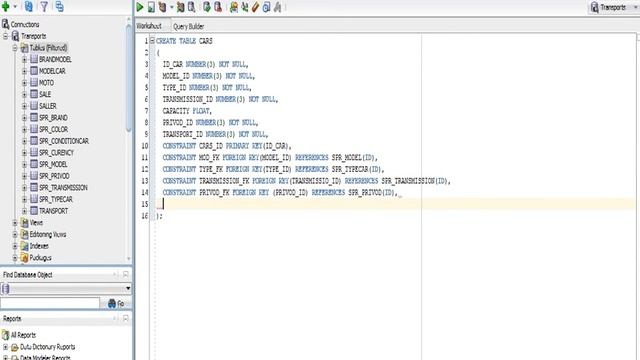Screen dimensions: 640x360
Task: Select the SPR_COLOR table
Action: pyautogui.click(x=53, y=129)
